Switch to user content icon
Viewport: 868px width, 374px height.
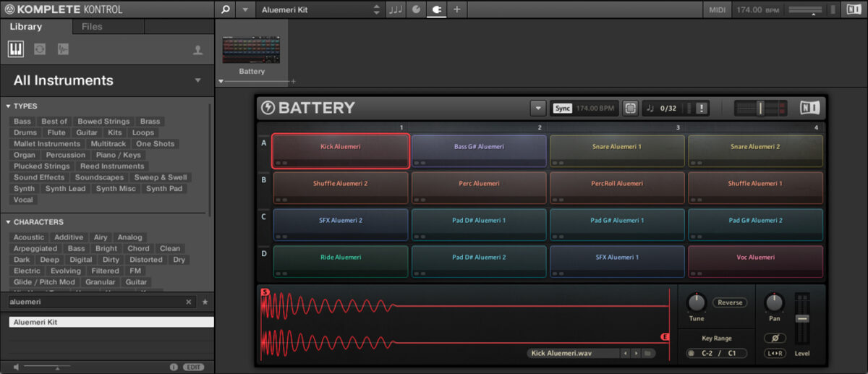point(197,50)
